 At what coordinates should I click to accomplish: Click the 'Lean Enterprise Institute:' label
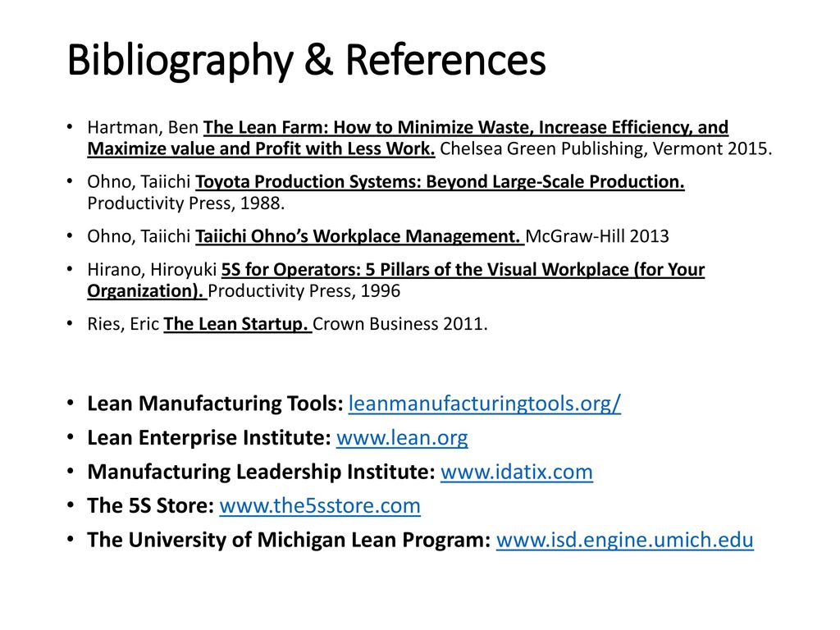[209, 438]
